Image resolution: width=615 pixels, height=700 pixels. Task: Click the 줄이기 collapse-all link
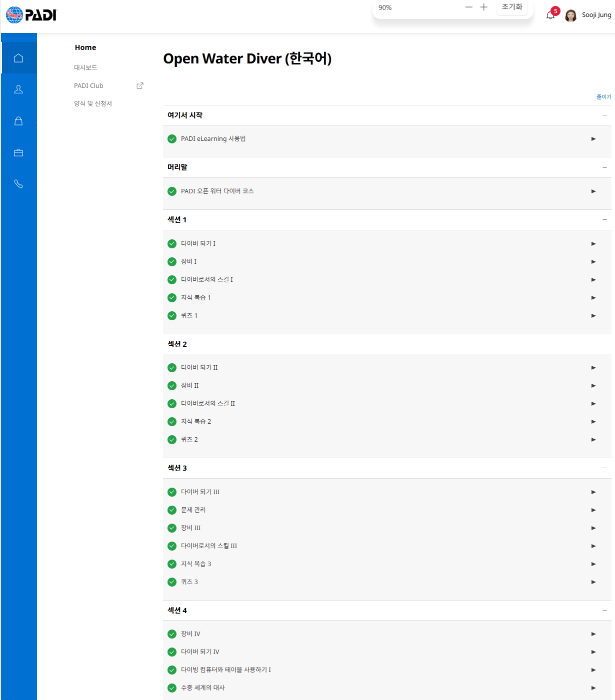click(x=603, y=96)
